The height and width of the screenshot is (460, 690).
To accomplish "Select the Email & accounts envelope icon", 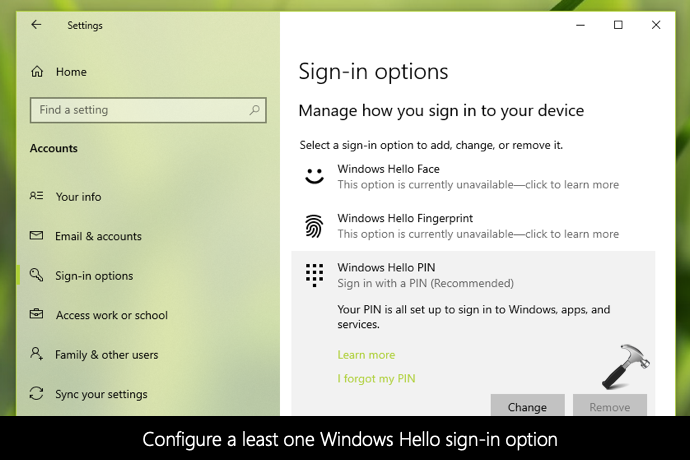I will 37,236.
